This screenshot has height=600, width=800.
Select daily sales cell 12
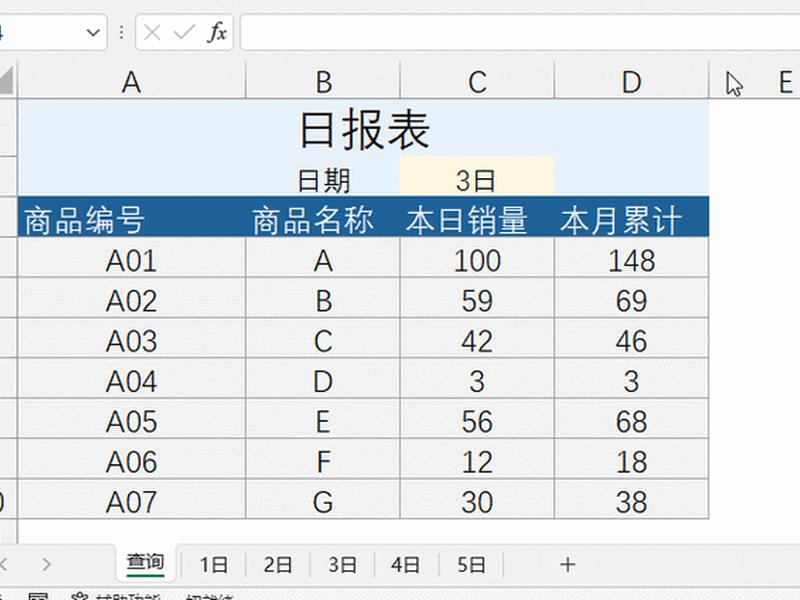[478, 459]
